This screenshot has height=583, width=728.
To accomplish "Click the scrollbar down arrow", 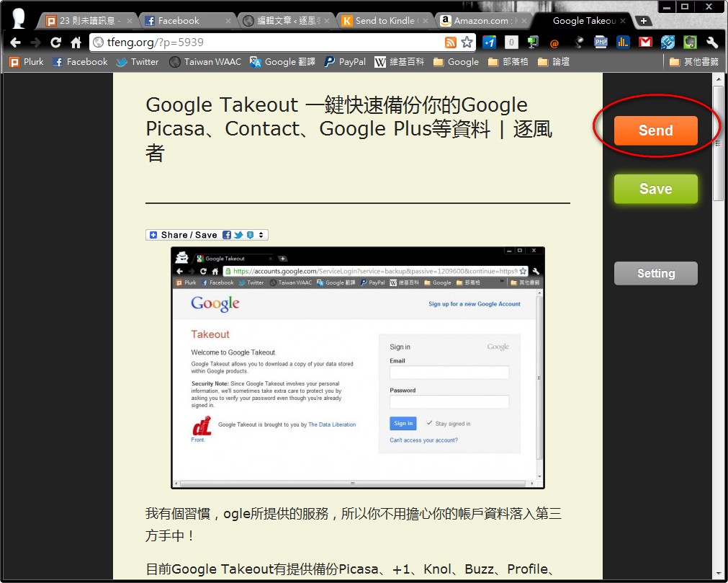I will [x=718, y=574].
